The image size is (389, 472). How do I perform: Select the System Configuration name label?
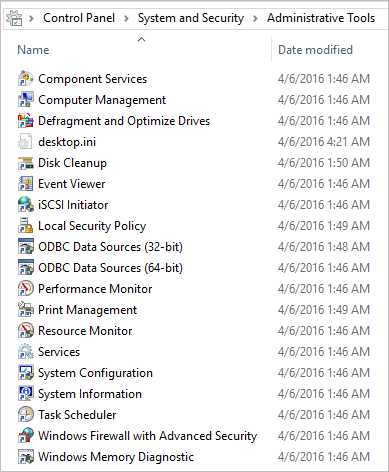point(95,373)
